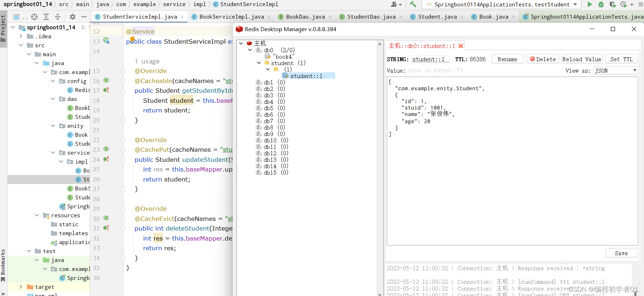Collapse the dao package
This screenshot has height=296, width=644.
[x=53, y=99]
